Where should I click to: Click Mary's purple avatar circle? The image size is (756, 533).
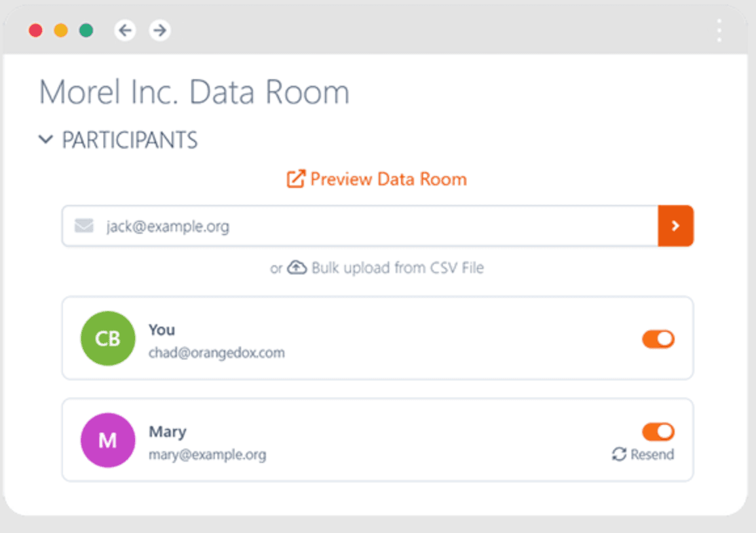click(x=107, y=440)
